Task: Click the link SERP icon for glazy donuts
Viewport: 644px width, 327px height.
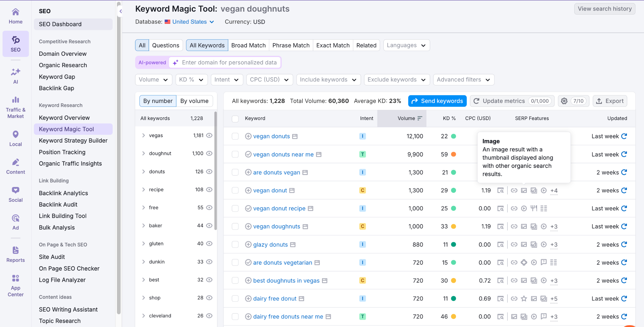Action: tap(514, 244)
